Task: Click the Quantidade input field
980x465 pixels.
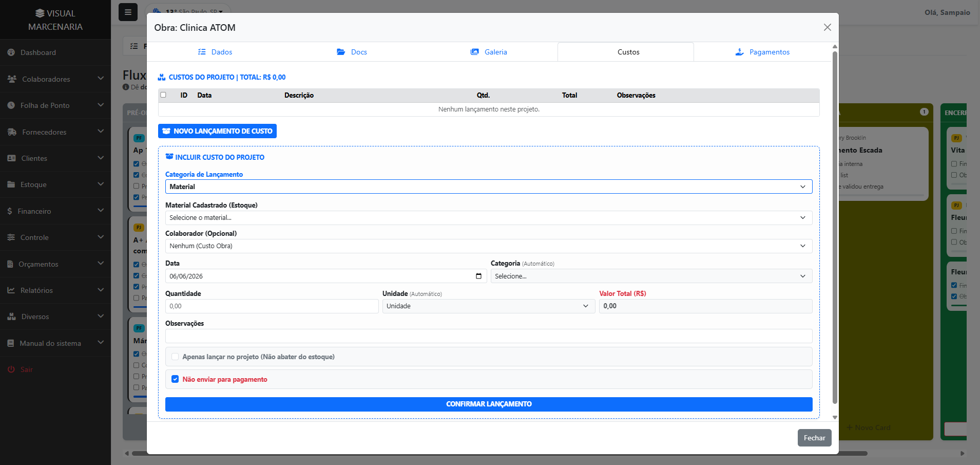Action: coord(272,306)
